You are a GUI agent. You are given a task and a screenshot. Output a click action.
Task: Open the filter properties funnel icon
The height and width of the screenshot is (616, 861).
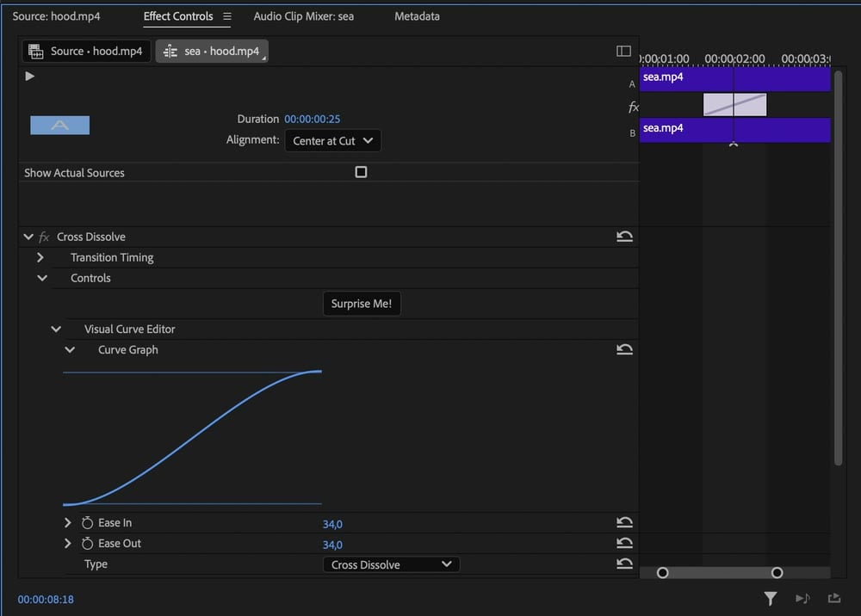click(x=771, y=599)
